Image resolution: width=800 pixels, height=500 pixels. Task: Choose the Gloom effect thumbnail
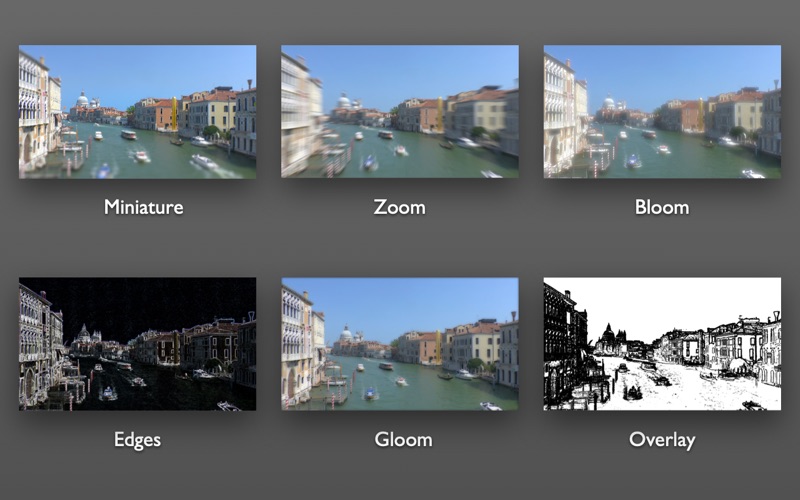pos(400,344)
